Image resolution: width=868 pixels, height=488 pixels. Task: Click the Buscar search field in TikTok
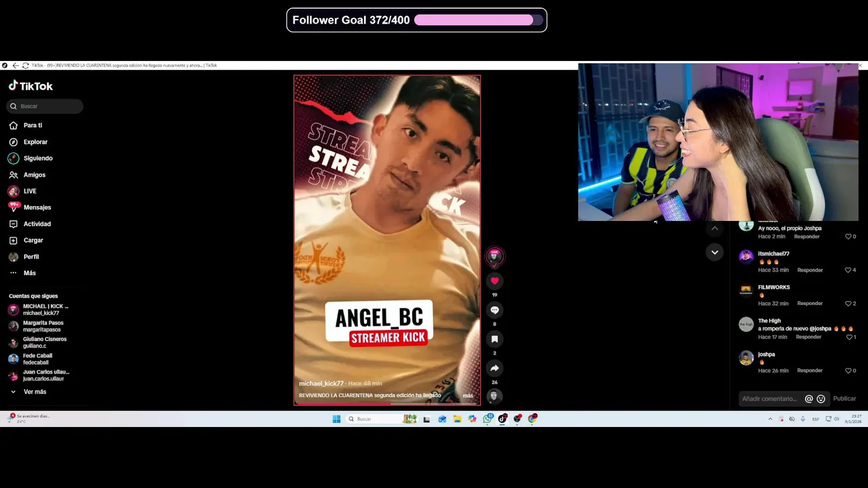coord(45,106)
